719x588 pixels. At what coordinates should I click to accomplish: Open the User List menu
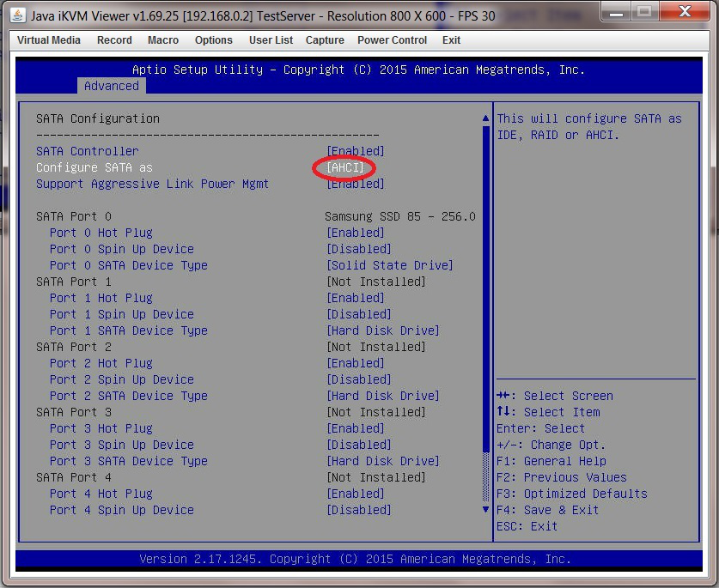[x=271, y=40]
